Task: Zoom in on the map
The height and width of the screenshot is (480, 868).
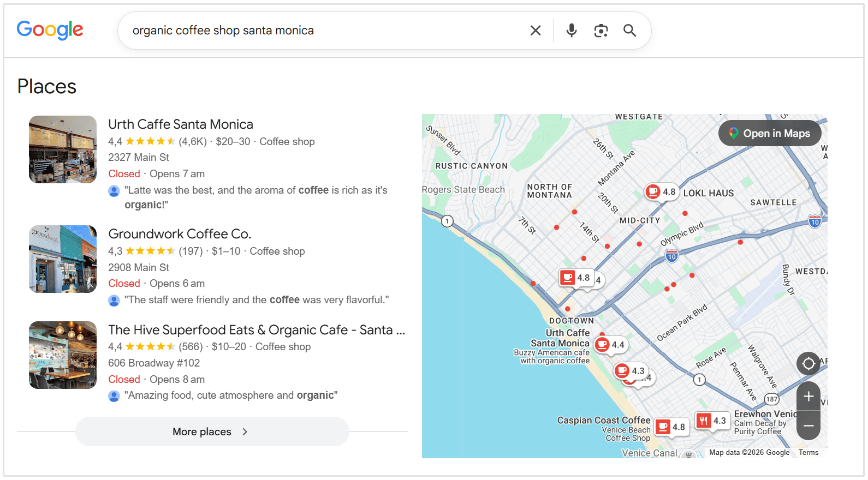Action: [808, 397]
